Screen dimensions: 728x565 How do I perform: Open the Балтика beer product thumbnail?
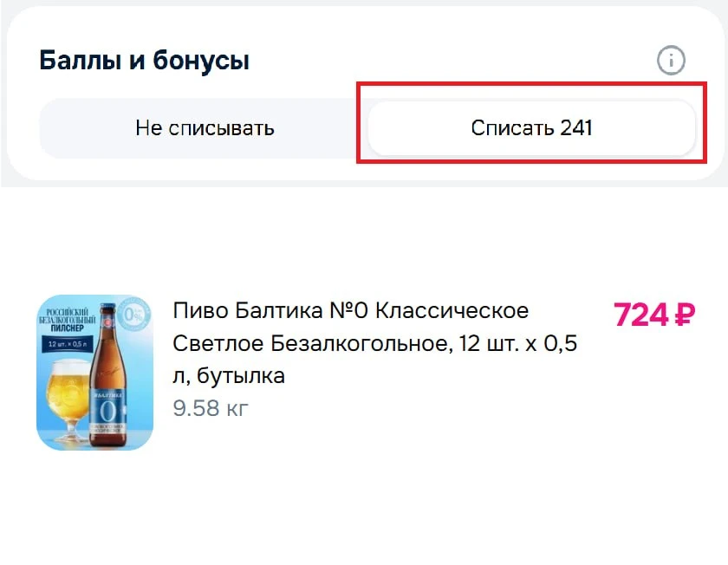click(x=94, y=373)
